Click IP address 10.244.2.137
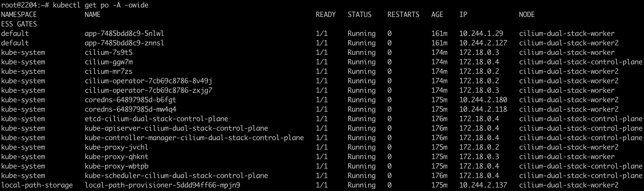 [x=483, y=185]
